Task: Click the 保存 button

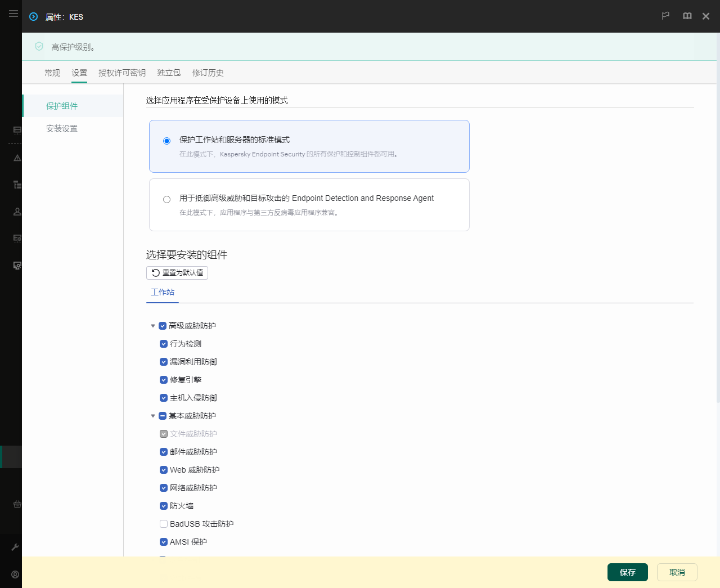Action: click(x=628, y=572)
